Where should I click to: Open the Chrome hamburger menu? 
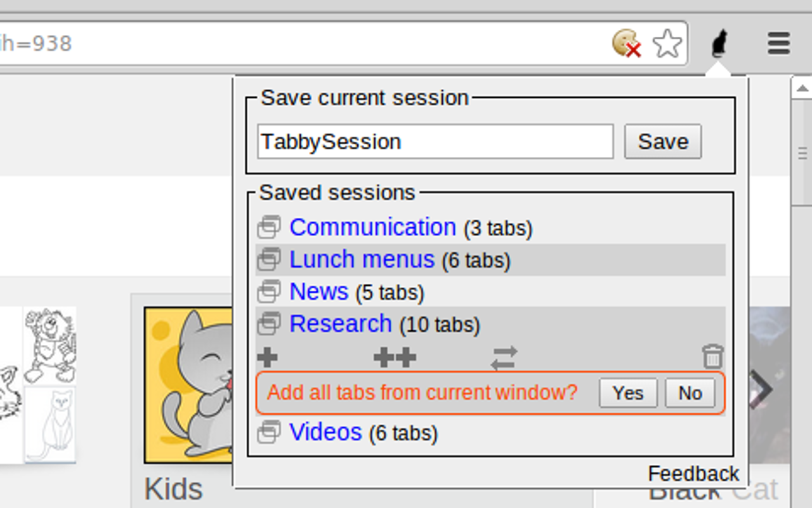(778, 43)
